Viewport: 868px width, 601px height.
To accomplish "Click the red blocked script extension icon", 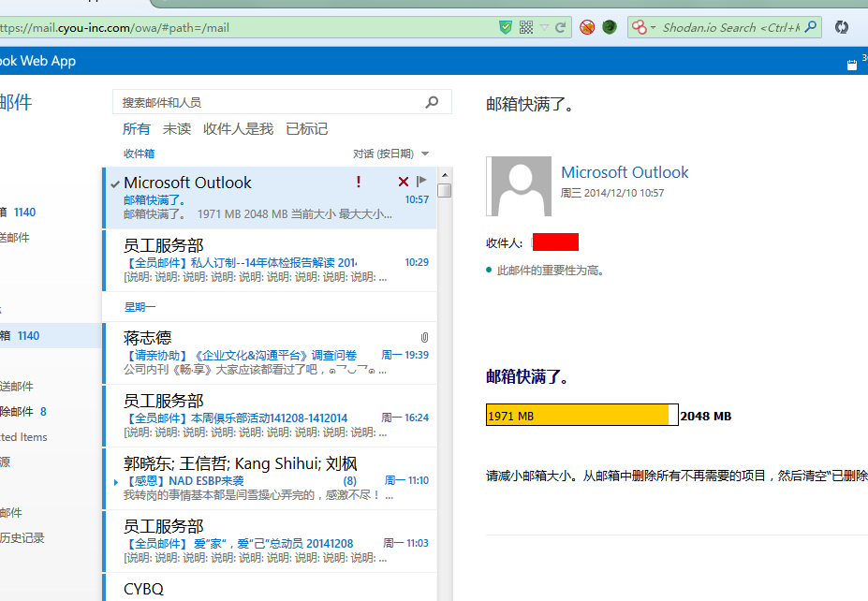I will point(587,27).
